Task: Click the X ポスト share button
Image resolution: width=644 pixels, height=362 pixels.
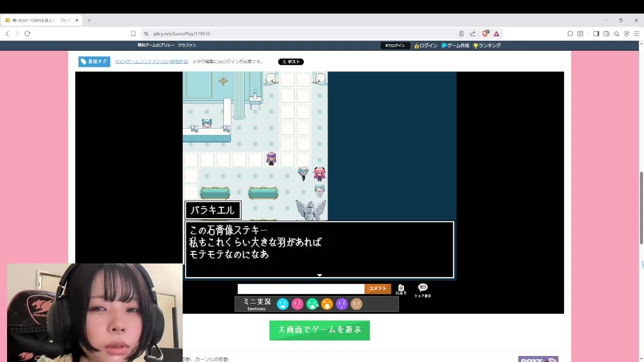Action: coord(291,62)
